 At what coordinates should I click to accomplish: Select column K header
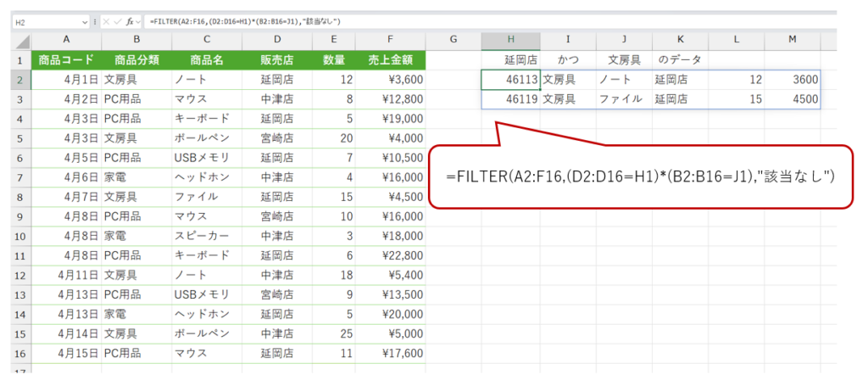680,40
